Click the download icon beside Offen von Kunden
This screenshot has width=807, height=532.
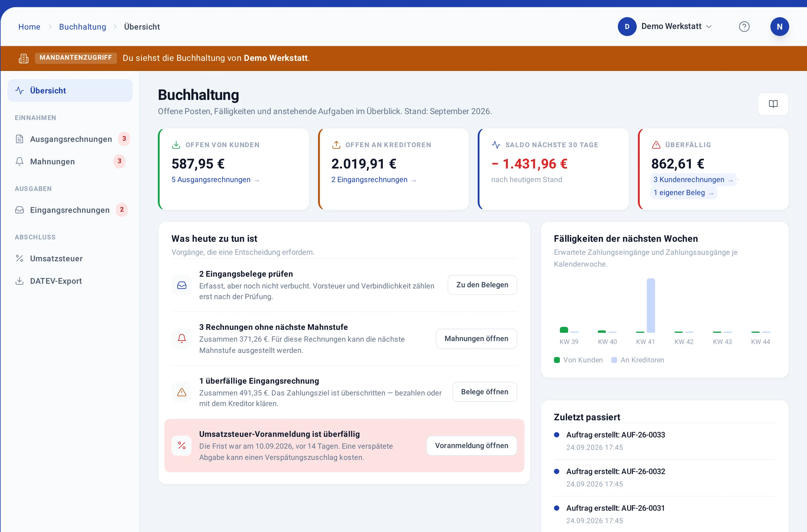(x=176, y=145)
